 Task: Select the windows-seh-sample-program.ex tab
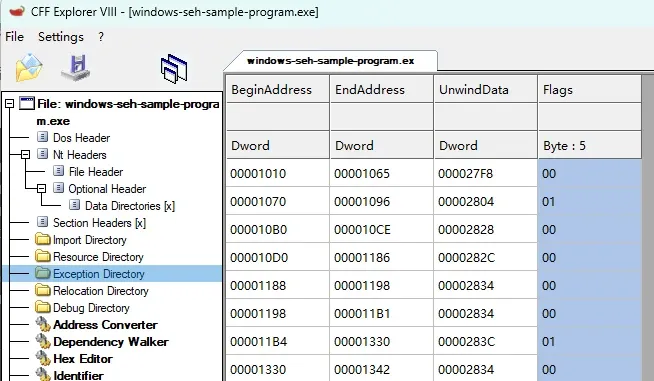click(330, 61)
